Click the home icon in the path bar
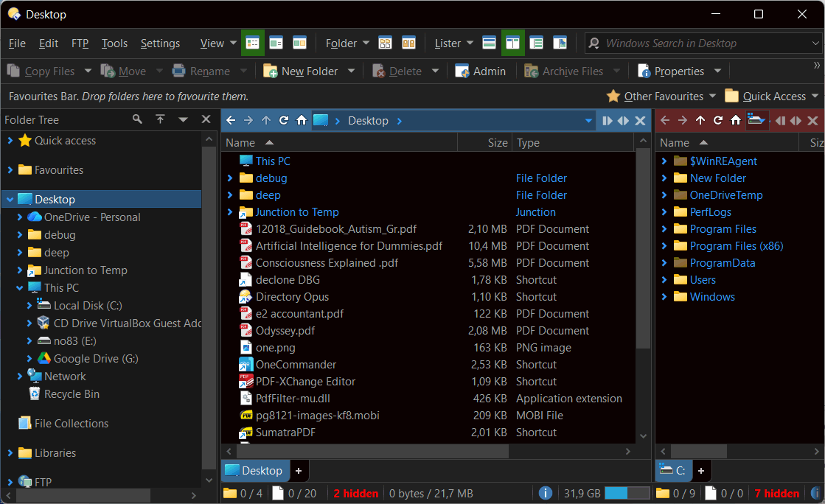Screen dimensions: 825x504 click(301, 119)
